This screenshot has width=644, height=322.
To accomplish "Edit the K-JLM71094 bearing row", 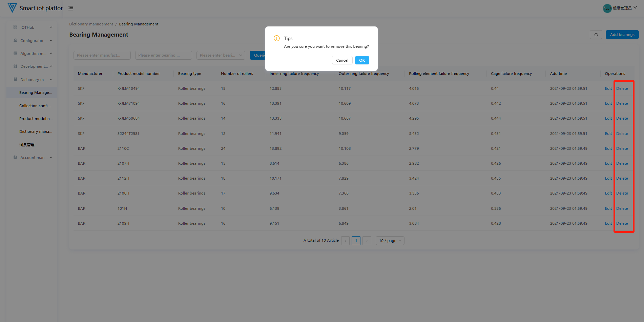I will (x=608, y=103).
